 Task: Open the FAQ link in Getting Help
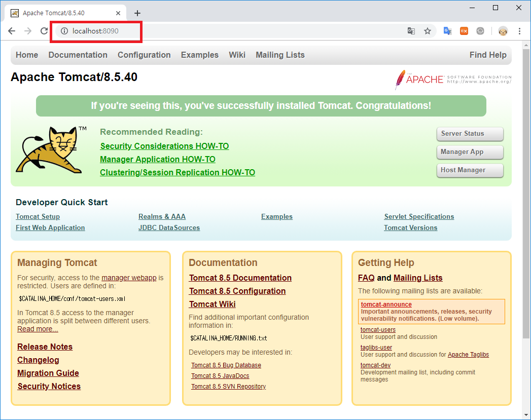click(366, 278)
